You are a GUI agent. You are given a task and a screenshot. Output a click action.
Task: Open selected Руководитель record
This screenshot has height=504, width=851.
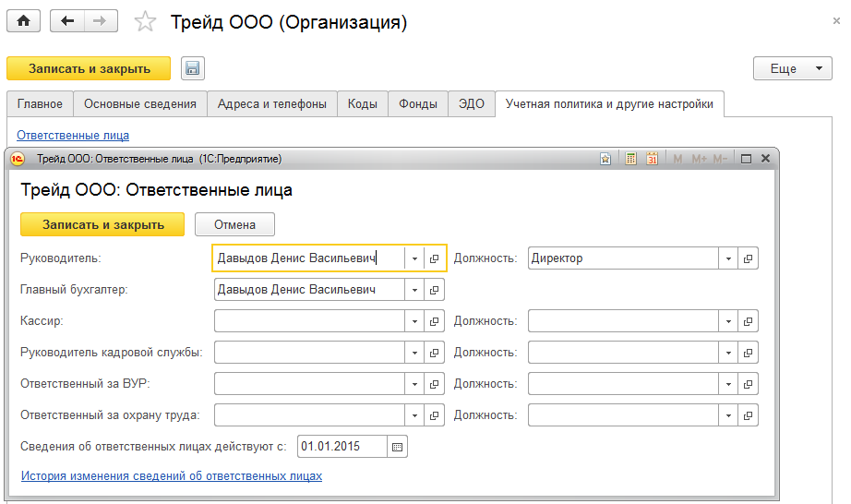[435, 258]
